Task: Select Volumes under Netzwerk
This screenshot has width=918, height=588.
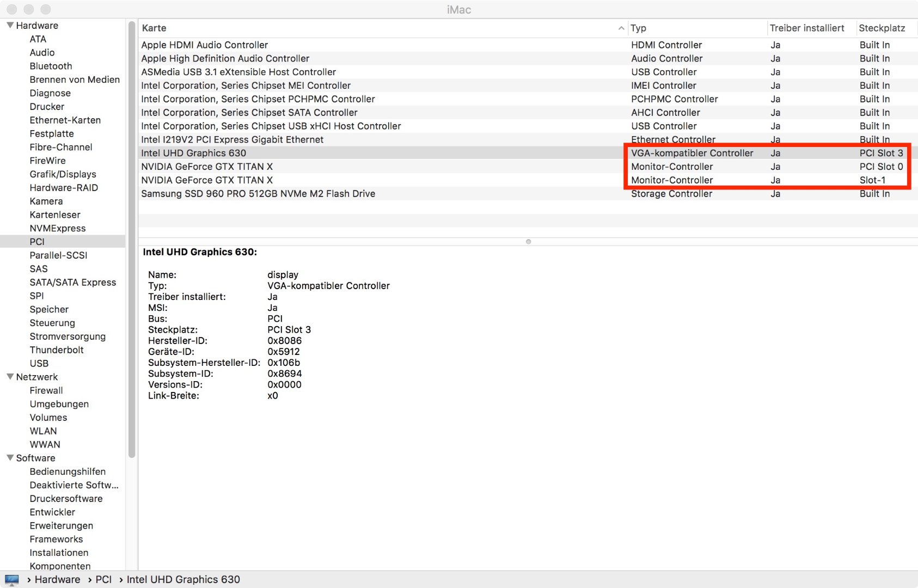Action: 48,418
